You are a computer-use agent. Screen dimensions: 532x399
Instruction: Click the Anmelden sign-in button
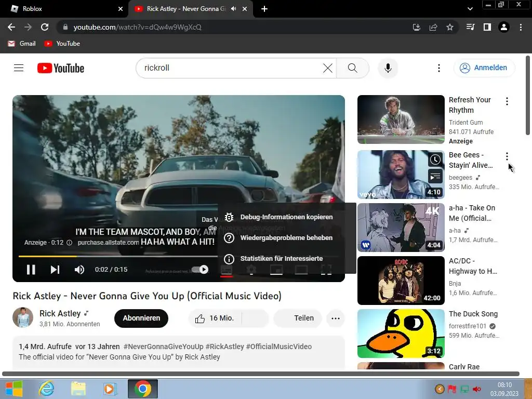[x=484, y=68]
